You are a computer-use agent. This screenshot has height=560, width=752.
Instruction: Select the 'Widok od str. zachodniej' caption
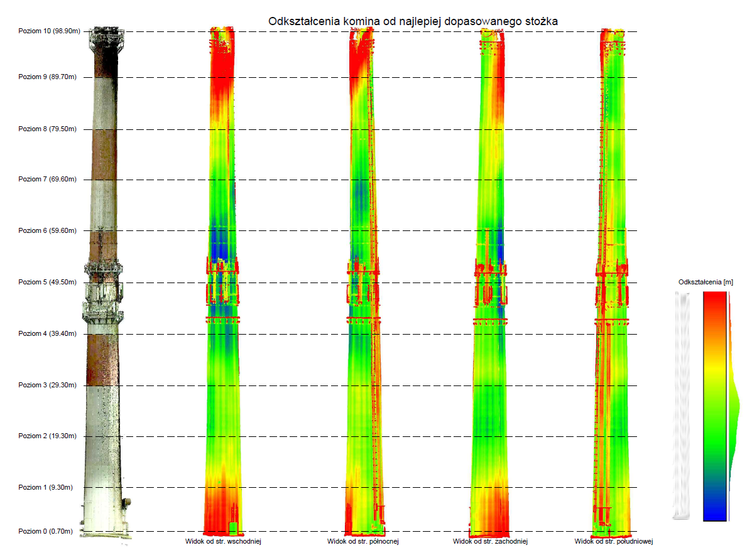490,541
